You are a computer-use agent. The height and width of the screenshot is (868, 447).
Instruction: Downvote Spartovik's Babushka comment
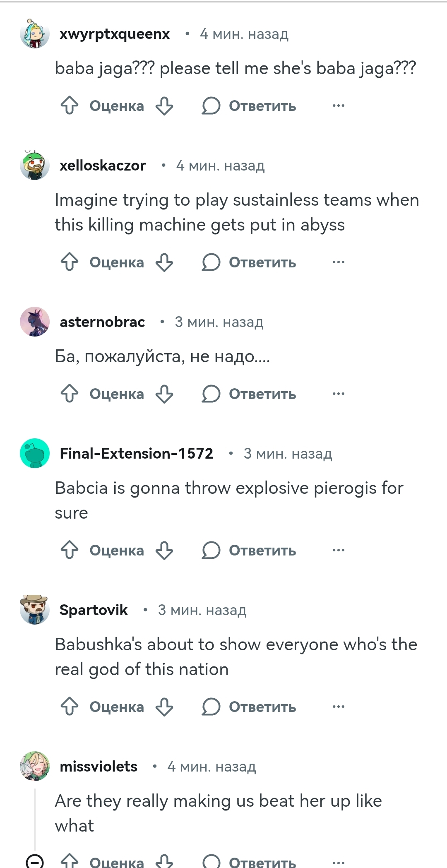[x=164, y=707]
